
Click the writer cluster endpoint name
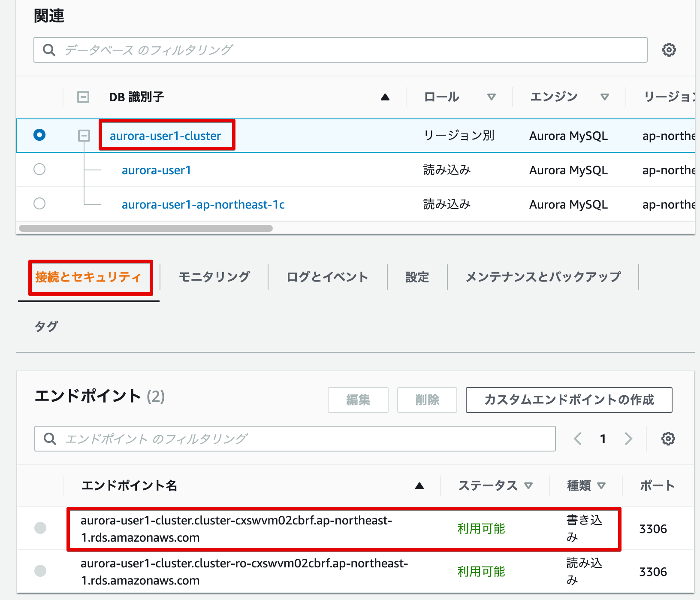pos(236,529)
